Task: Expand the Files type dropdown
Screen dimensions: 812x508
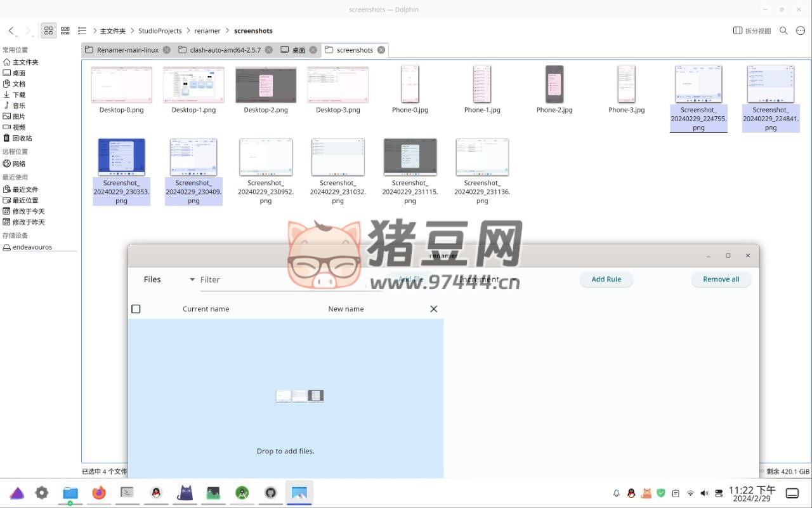Action: click(192, 279)
